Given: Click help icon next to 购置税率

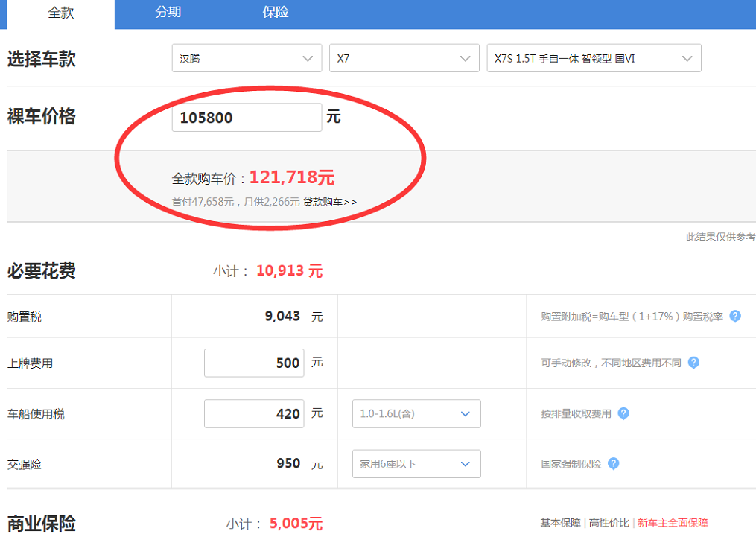Looking at the screenshot, I should click(735, 317).
